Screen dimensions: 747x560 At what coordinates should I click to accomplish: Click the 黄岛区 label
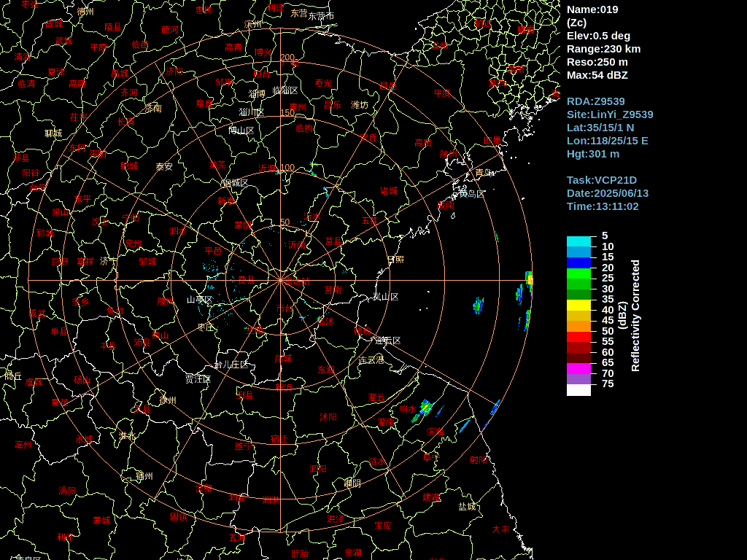point(472,194)
